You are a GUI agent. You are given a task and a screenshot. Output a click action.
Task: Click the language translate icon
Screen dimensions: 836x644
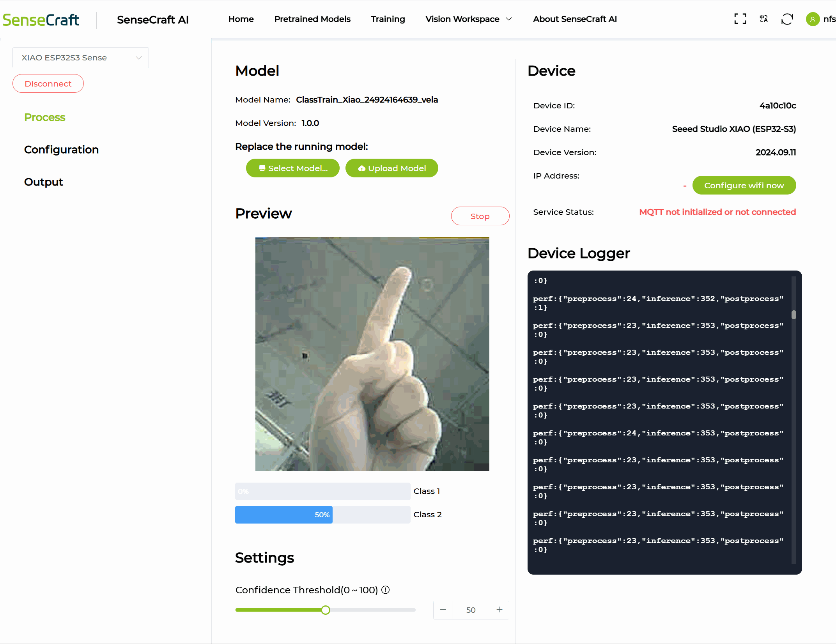pyautogui.click(x=763, y=19)
